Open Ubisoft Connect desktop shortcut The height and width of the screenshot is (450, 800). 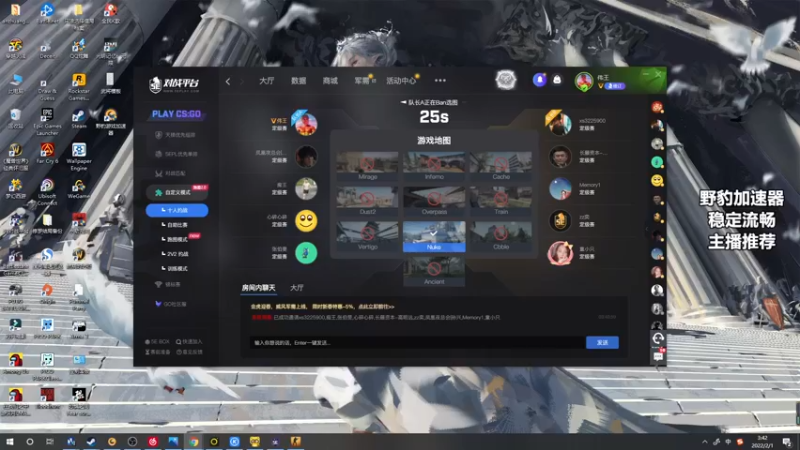(x=47, y=192)
